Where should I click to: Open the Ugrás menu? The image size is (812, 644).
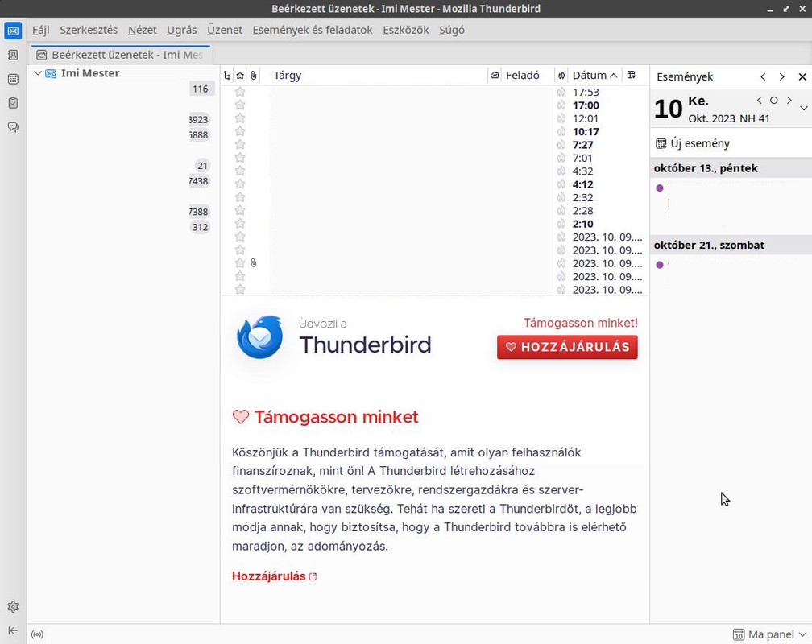click(x=182, y=30)
